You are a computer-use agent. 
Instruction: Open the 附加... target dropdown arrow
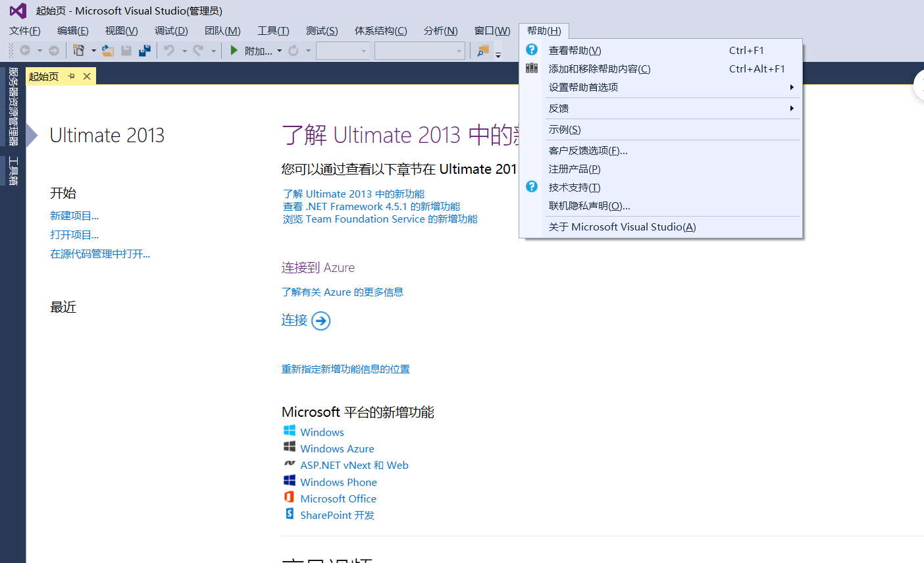(x=280, y=51)
